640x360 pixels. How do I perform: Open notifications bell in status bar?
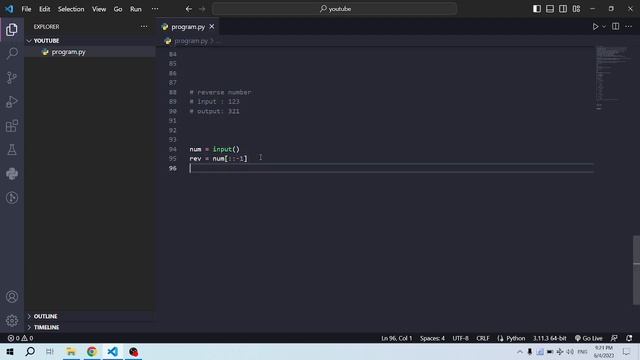point(629,338)
